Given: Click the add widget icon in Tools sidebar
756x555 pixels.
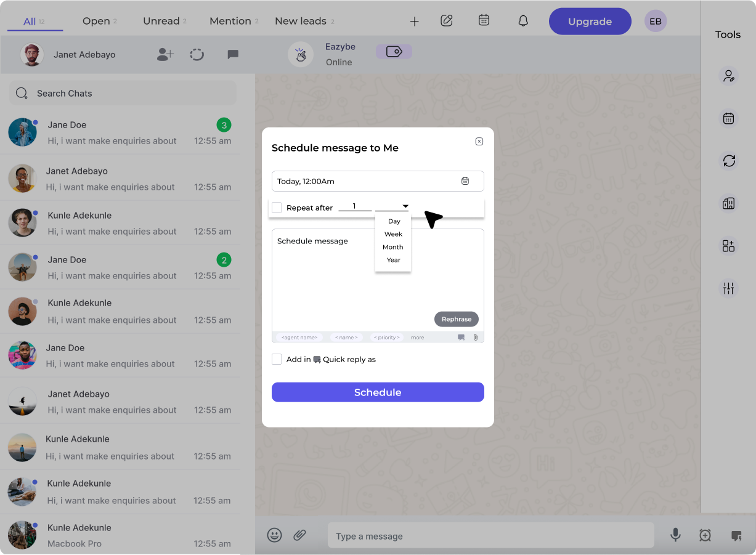Looking at the screenshot, I should [x=729, y=245].
